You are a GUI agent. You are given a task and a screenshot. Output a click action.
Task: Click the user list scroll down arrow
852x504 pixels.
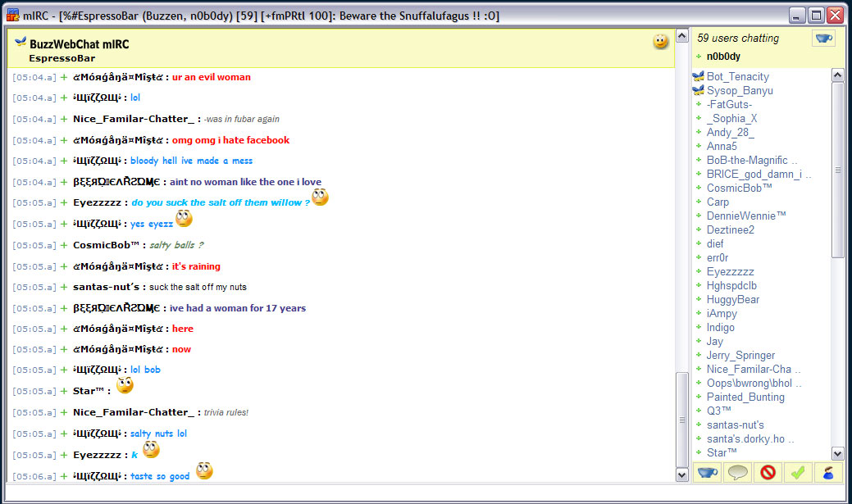pos(838,453)
